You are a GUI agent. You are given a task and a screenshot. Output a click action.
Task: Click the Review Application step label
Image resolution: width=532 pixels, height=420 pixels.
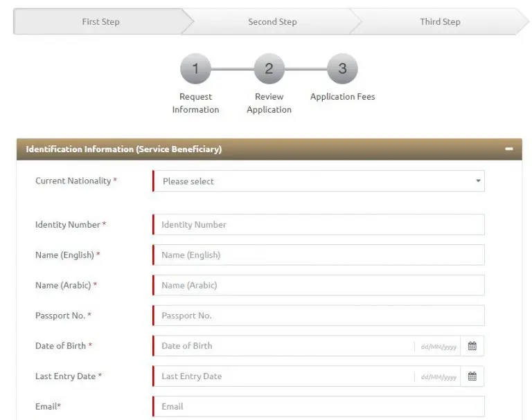coord(269,103)
